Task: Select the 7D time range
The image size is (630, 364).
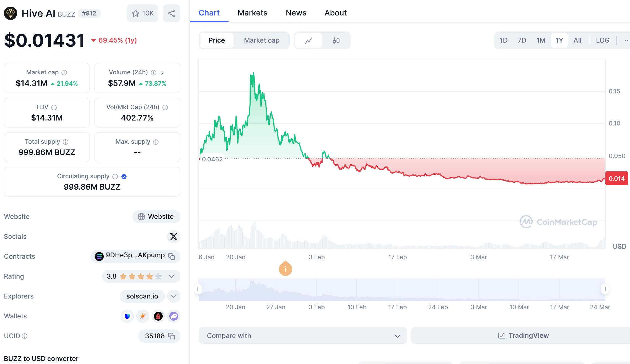Action: [522, 40]
